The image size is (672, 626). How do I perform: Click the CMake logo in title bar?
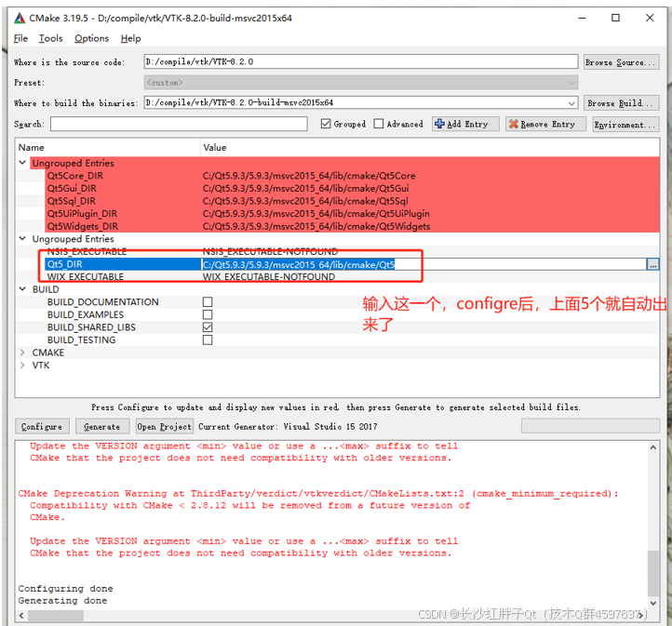(20, 17)
